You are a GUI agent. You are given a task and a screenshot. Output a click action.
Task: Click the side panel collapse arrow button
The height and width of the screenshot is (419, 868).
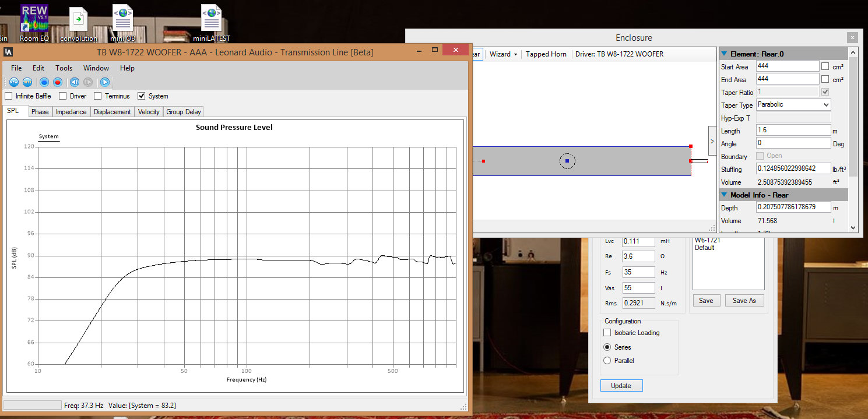pos(712,140)
